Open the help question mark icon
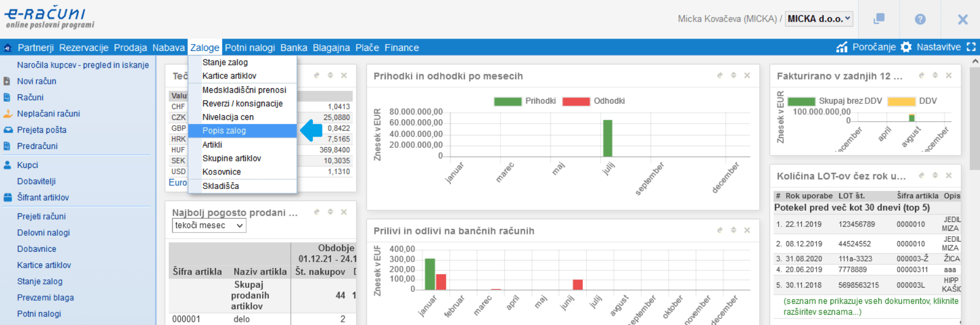980x325 pixels. [920, 19]
